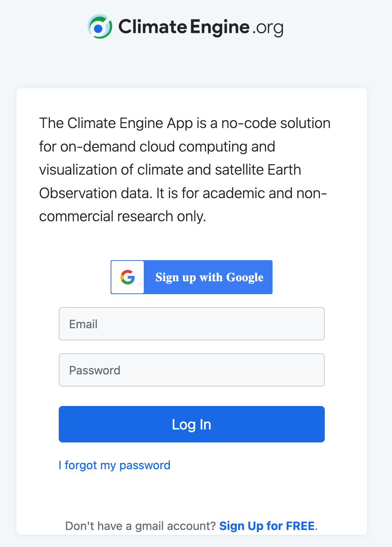The height and width of the screenshot is (547, 392).
Task: Click the word "FREE" in the sign-up link
Action: coord(300,526)
